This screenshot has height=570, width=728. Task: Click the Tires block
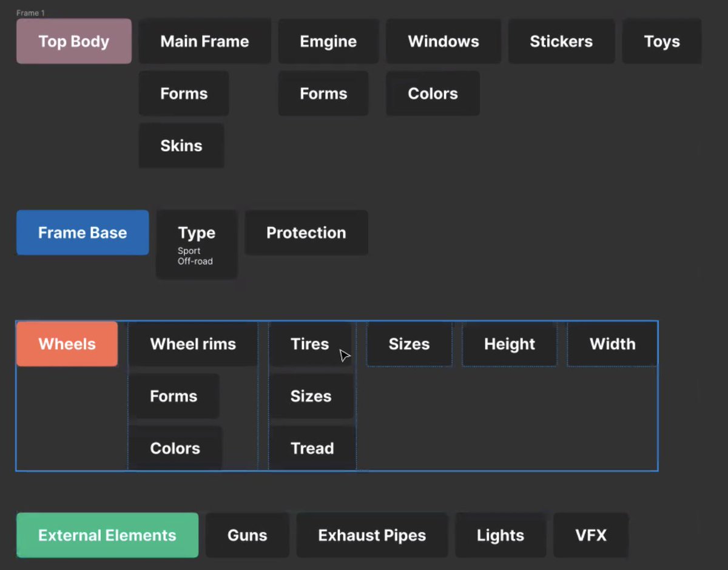310,344
